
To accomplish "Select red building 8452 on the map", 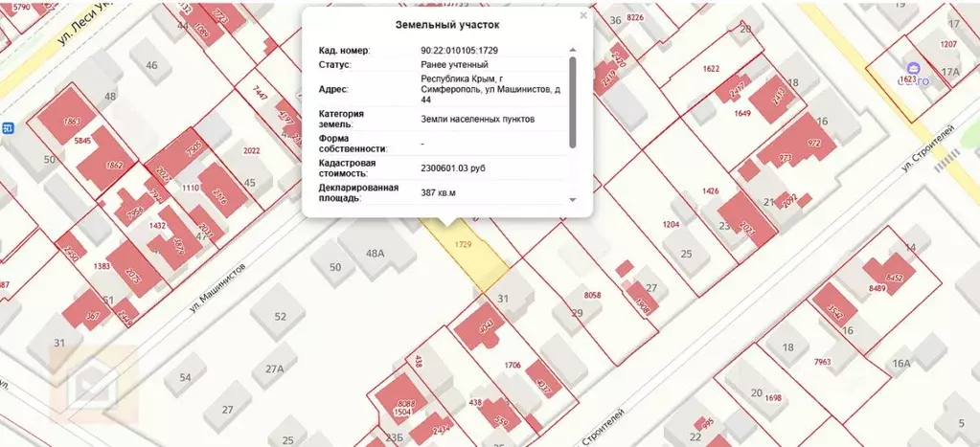I will 889,274.
